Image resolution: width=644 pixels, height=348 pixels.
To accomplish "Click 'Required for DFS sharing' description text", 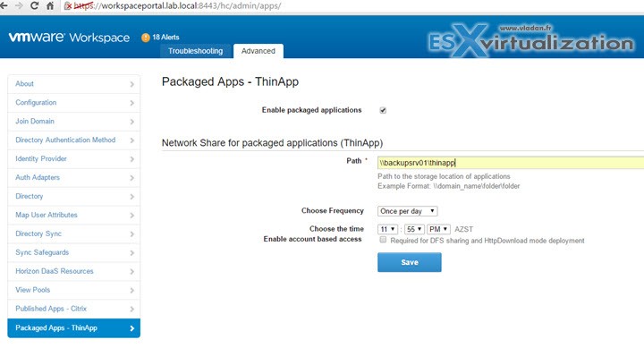I will pyautogui.click(x=487, y=241).
